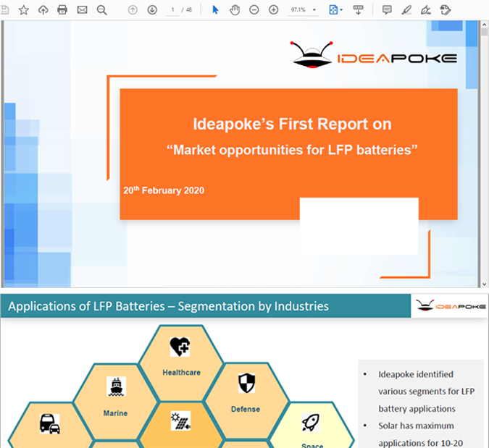Click the "Ideapoke's First Report on" title
Screen dimensions: 489x448
(x=292, y=124)
